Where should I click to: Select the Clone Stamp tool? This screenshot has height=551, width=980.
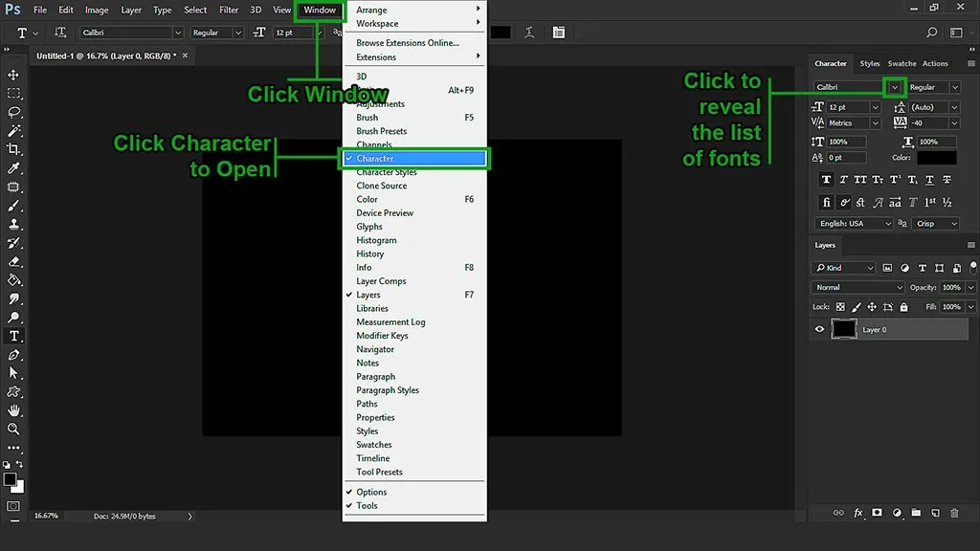(x=13, y=224)
